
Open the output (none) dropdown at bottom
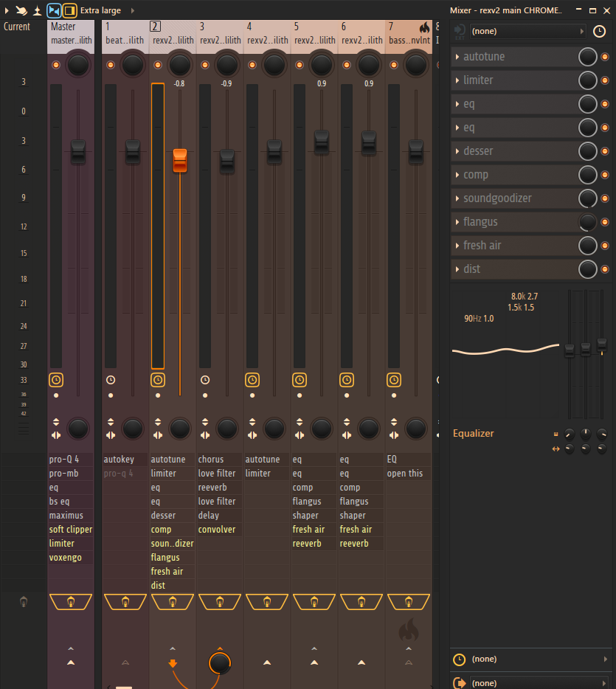[x=539, y=683]
